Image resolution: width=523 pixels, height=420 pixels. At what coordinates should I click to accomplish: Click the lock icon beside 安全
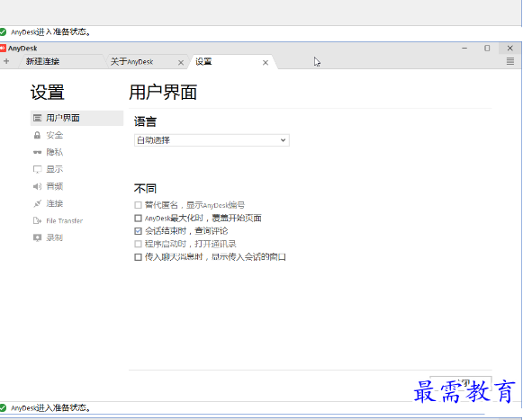pyautogui.click(x=38, y=135)
